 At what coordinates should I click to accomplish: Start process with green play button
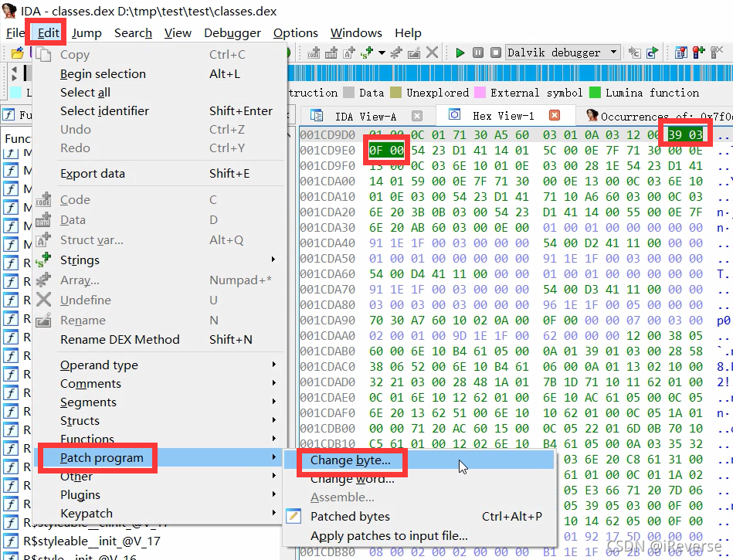460,53
